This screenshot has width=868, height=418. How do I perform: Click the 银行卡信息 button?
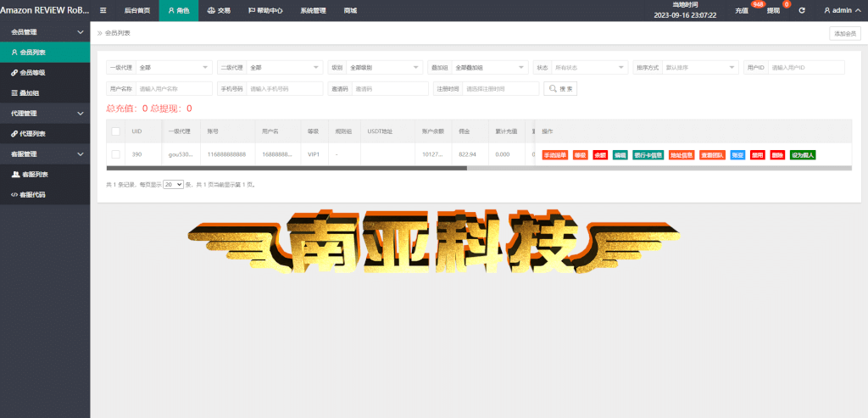click(x=648, y=155)
